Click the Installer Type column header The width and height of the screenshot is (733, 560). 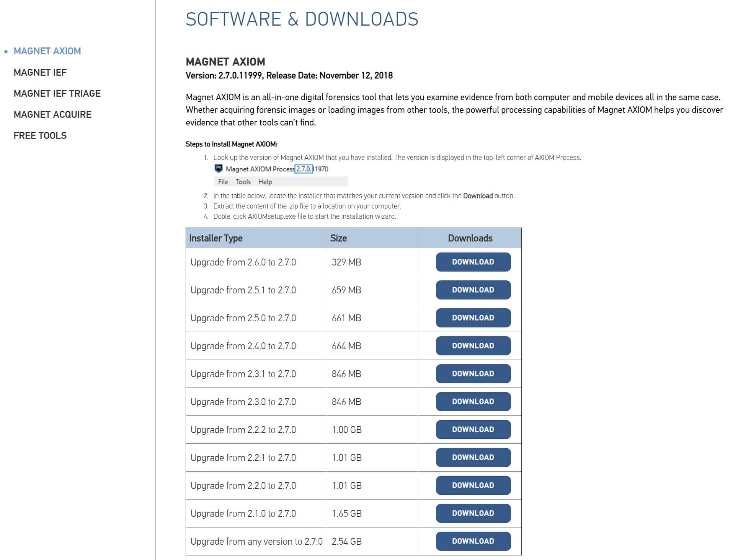(x=216, y=238)
